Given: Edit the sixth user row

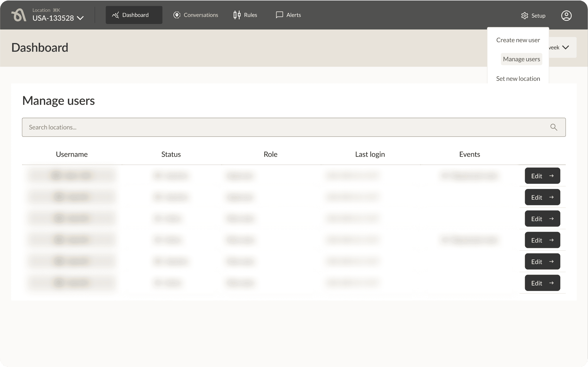Looking at the screenshot, I should tap(542, 283).
